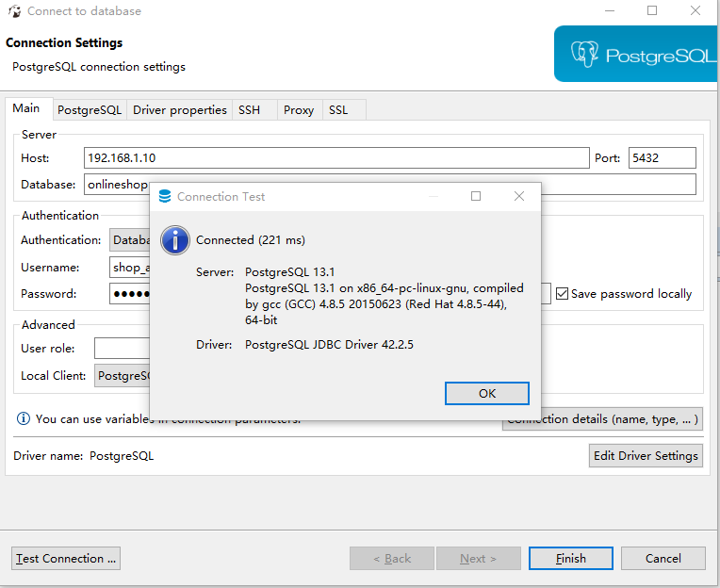Click OK in Connection Test dialog

[486, 393]
